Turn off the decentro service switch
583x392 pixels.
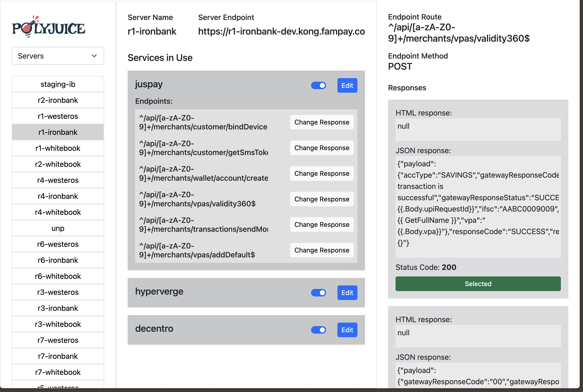pyautogui.click(x=318, y=330)
